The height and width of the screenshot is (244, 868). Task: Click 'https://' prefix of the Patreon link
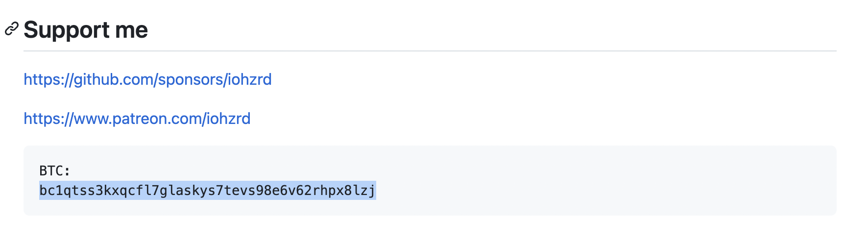click(48, 119)
